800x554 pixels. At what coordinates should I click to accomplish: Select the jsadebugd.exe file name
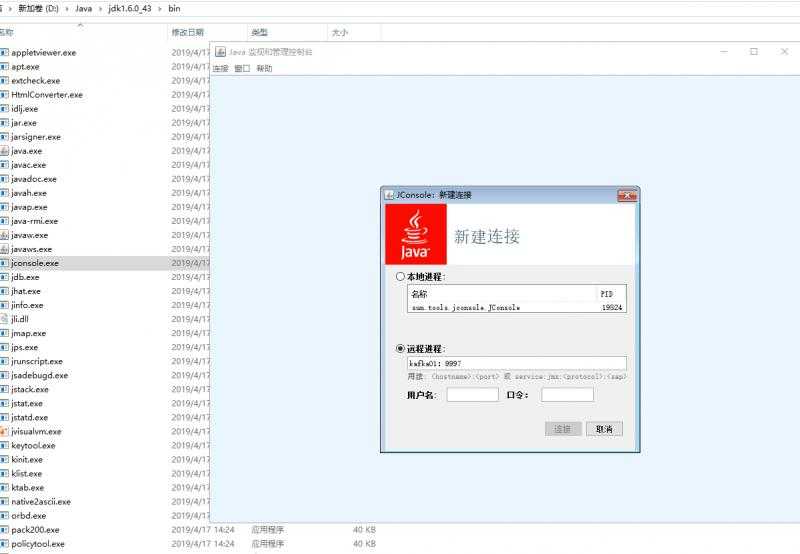[x=39, y=375]
